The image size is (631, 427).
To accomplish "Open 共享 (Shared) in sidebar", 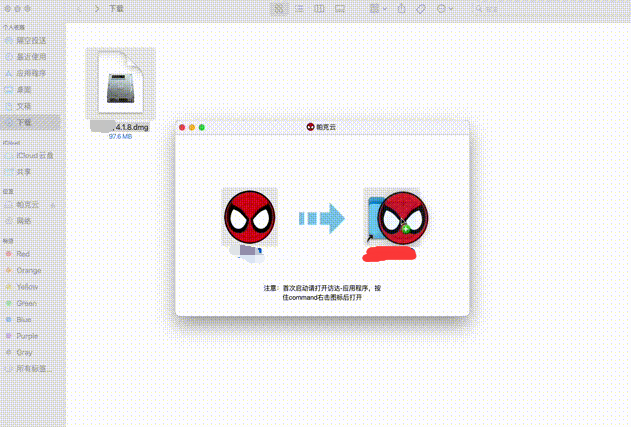I will 31,172.
